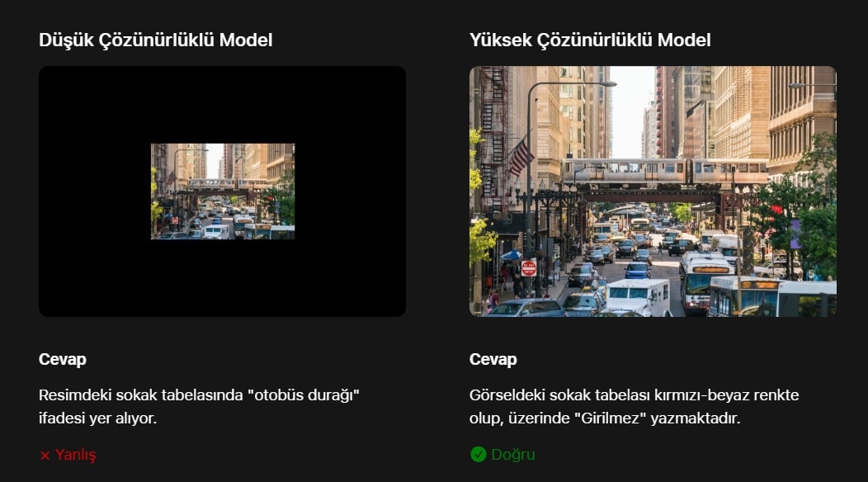
Task: Click the Cevap label under the low-resolution model
Action: [63, 359]
